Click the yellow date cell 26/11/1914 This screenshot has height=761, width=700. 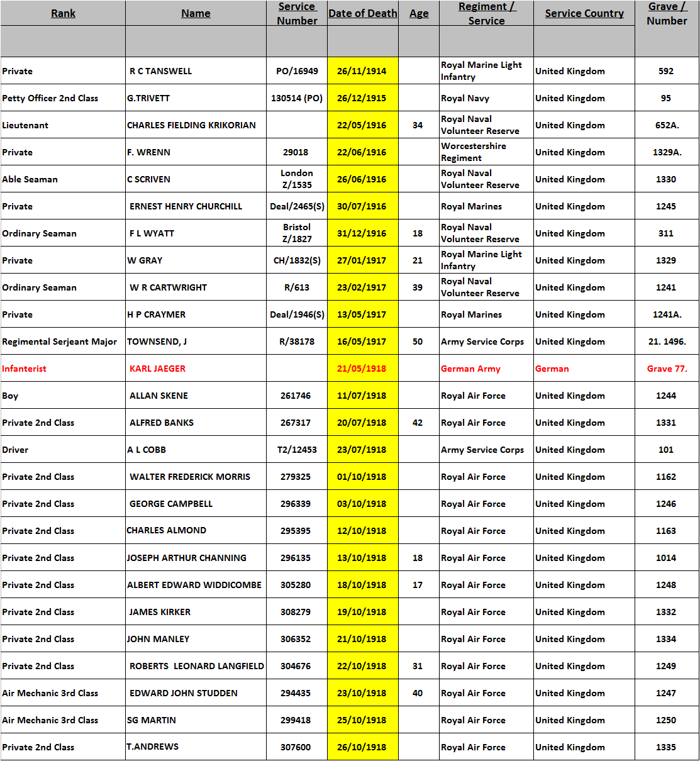(x=362, y=71)
